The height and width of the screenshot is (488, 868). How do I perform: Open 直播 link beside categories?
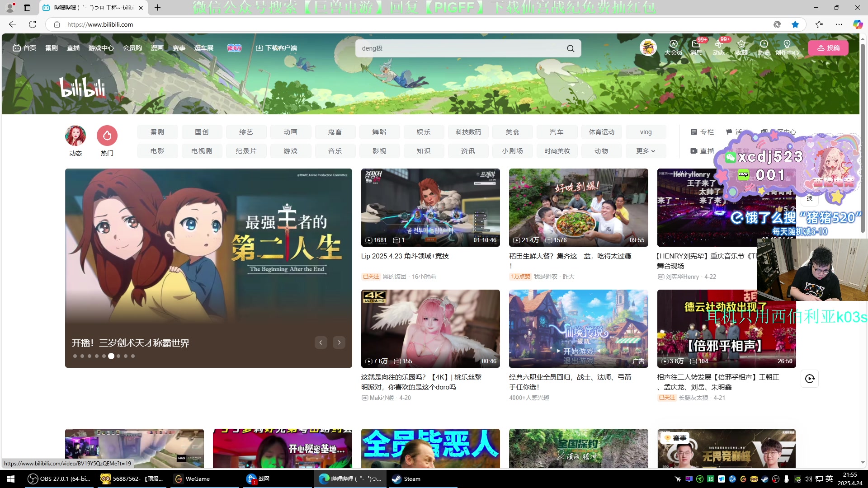(702, 151)
